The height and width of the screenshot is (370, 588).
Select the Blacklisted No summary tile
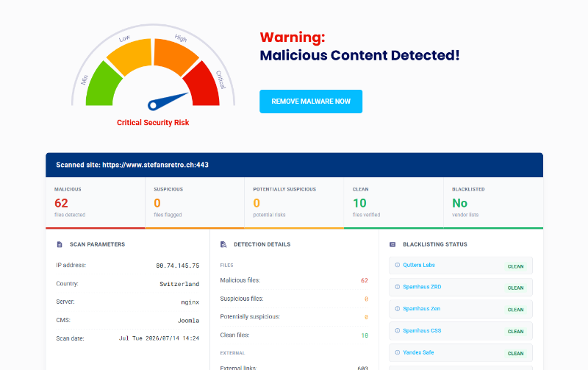pos(493,202)
